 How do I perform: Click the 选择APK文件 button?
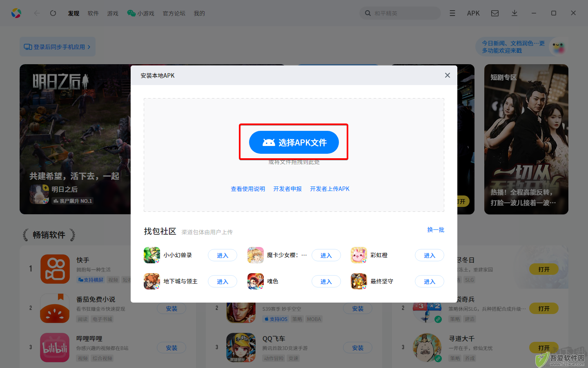point(294,142)
